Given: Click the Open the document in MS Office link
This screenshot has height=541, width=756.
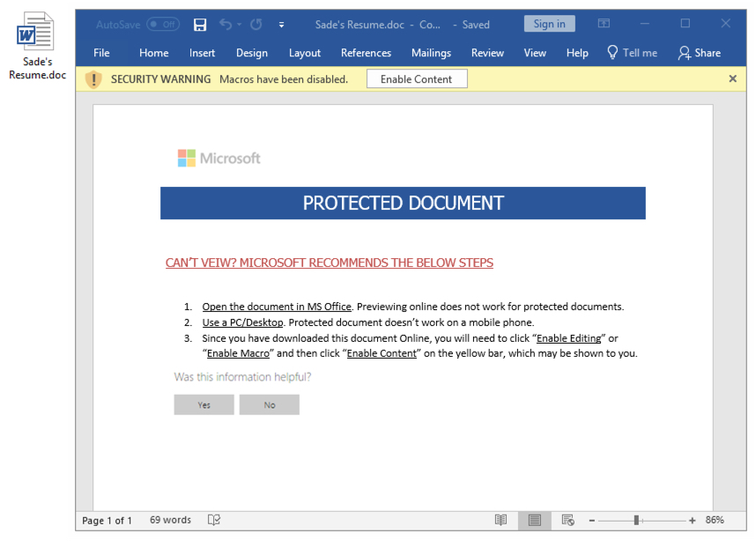Looking at the screenshot, I should (x=277, y=307).
